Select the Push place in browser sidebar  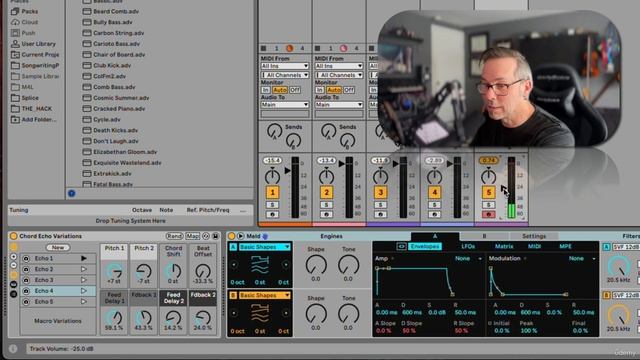pyautogui.click(x=23, y=33)
